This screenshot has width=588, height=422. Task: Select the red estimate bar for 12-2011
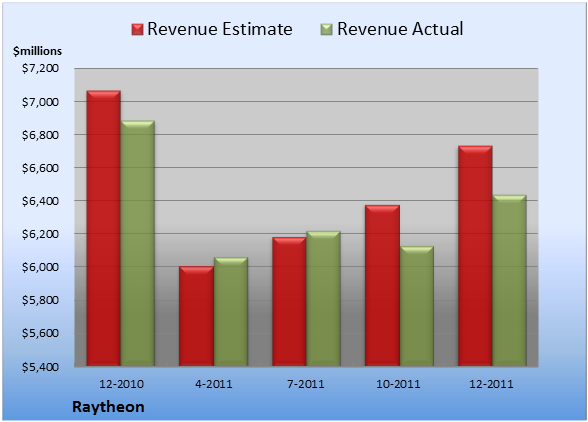pyautogui.click(x=475, y=256)
